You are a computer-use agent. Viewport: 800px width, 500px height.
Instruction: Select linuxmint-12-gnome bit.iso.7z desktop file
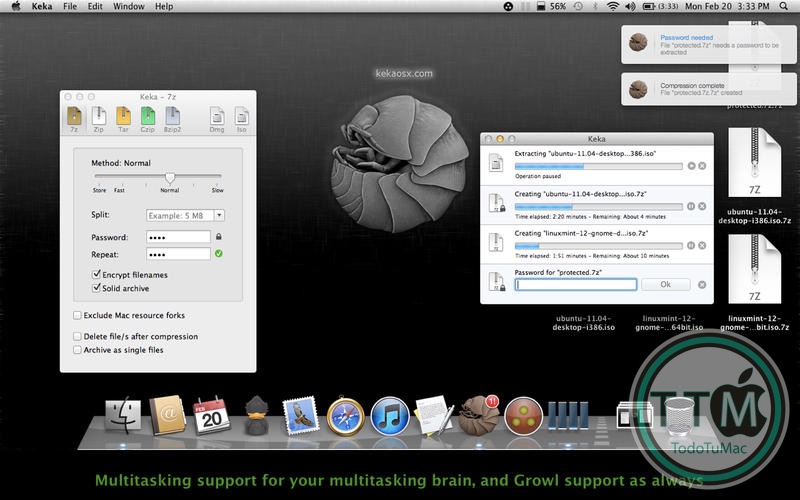755,282
